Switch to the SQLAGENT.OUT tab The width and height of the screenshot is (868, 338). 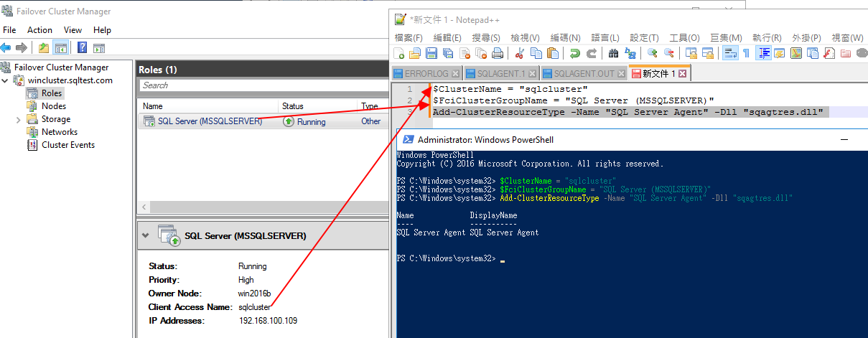[x=583, y=73]
